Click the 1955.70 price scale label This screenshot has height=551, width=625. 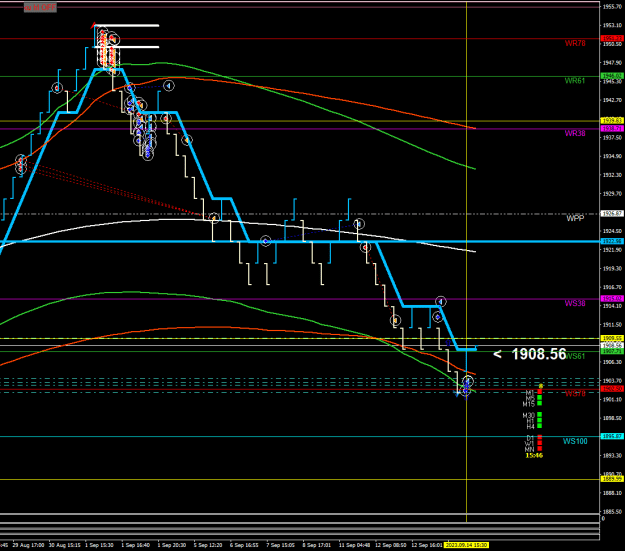coord(613,7)
